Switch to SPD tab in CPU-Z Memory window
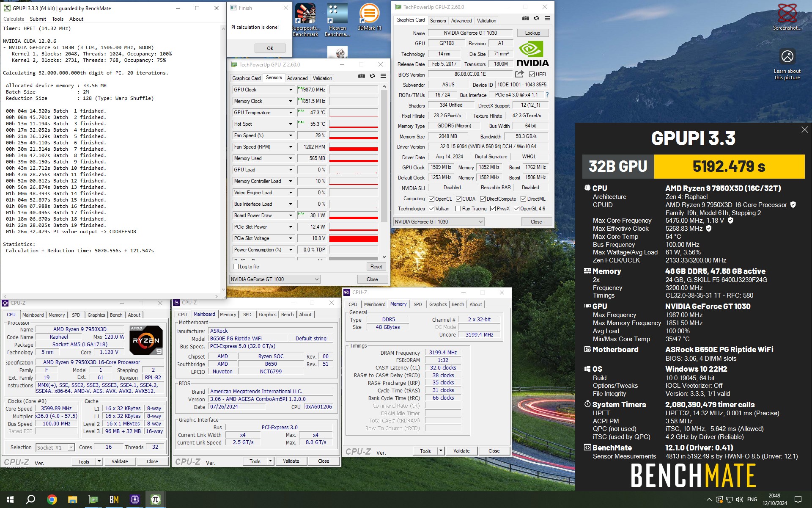Image resolution: width=812 pixels, height=508 pixels. tap(418, 304)
